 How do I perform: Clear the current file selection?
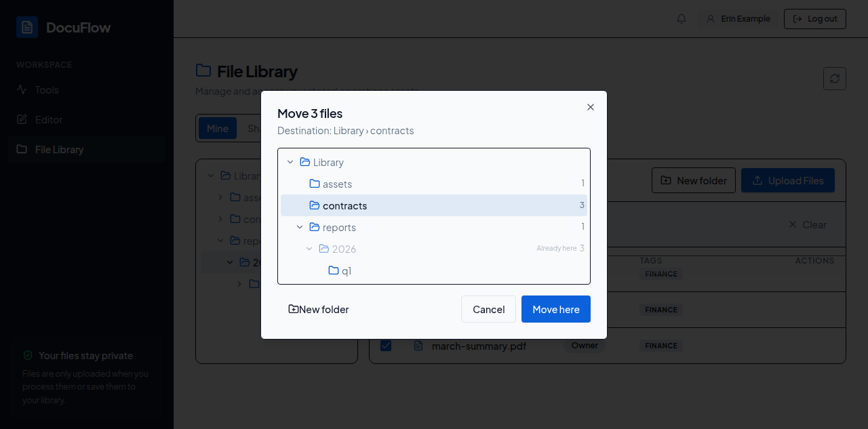pyautogui.click(x=807, y=224)
